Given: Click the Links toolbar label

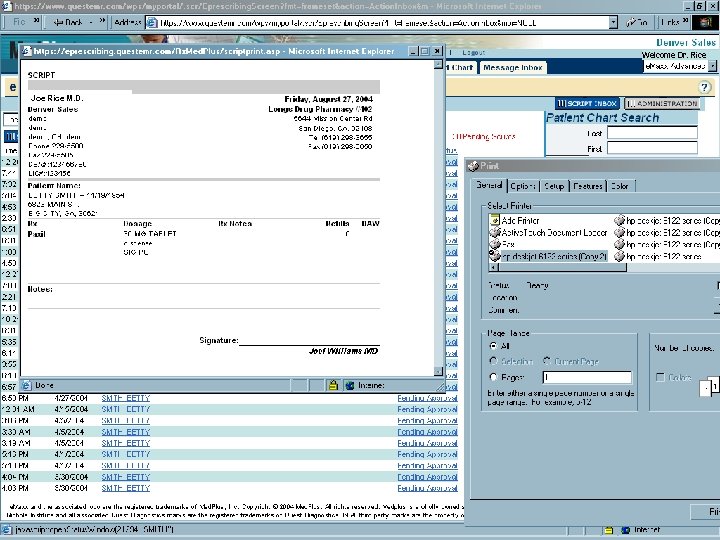Looking at the screenshot, I should tap(670, 22).
